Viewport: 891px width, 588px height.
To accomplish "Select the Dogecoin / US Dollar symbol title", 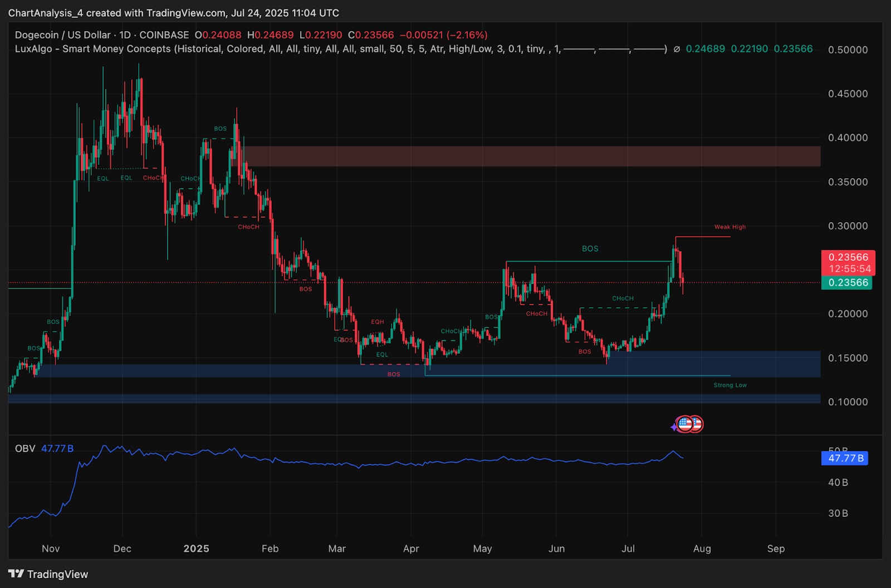I will (63, 35).
